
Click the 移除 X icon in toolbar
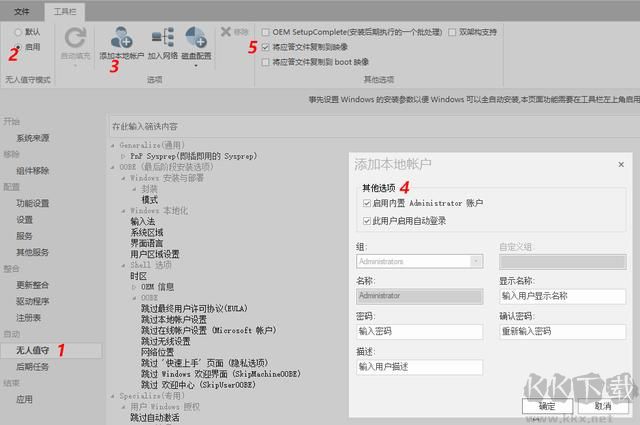coord(226,31)
